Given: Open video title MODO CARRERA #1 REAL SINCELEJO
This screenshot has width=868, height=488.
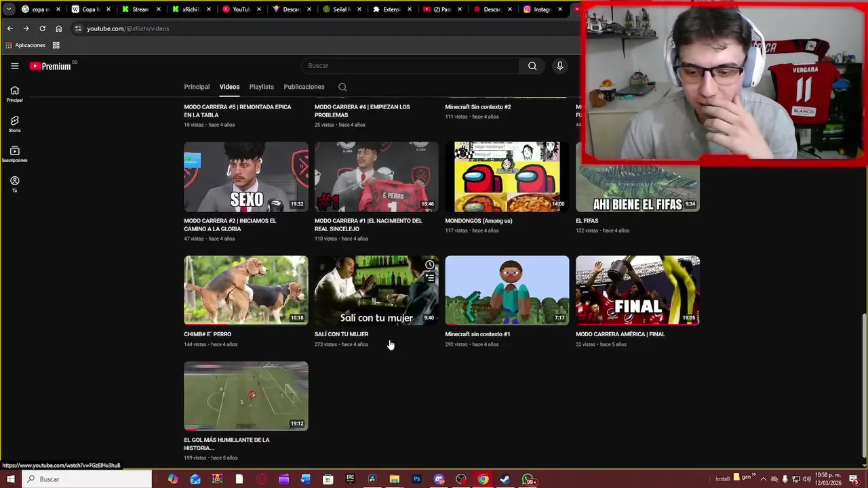Looking at the screenshot, I should (368, 225).
